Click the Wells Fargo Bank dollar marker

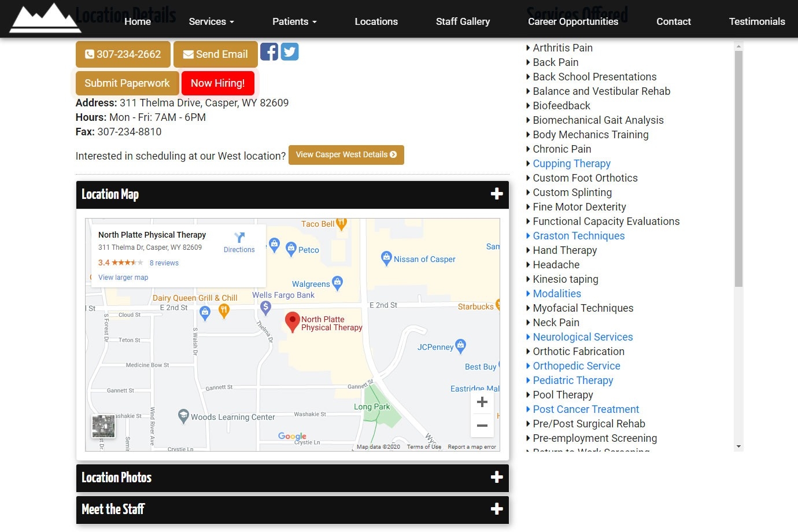265,308
